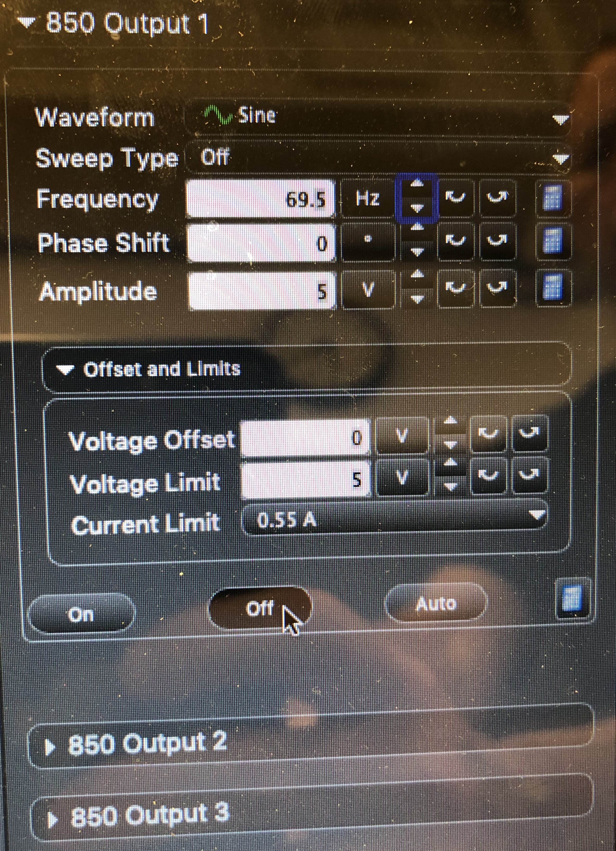
Task: Click the Amplitude value input field
Action: pyautogui.click(x=262, y=291)
